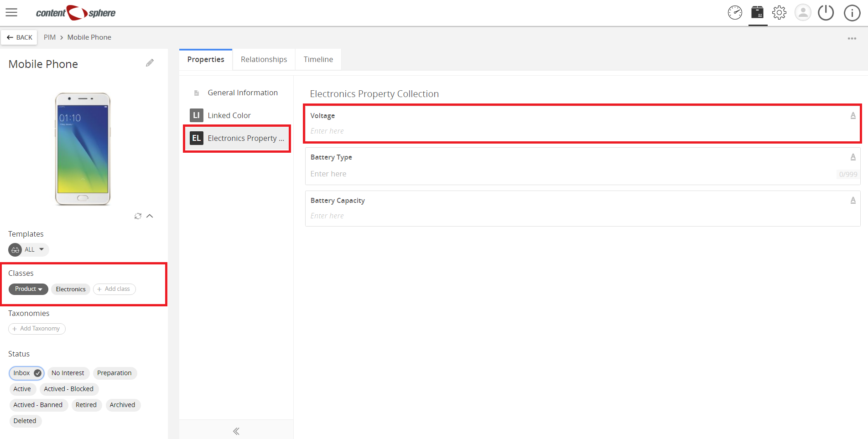Select Electronics Property section

(x=237, y=138)
